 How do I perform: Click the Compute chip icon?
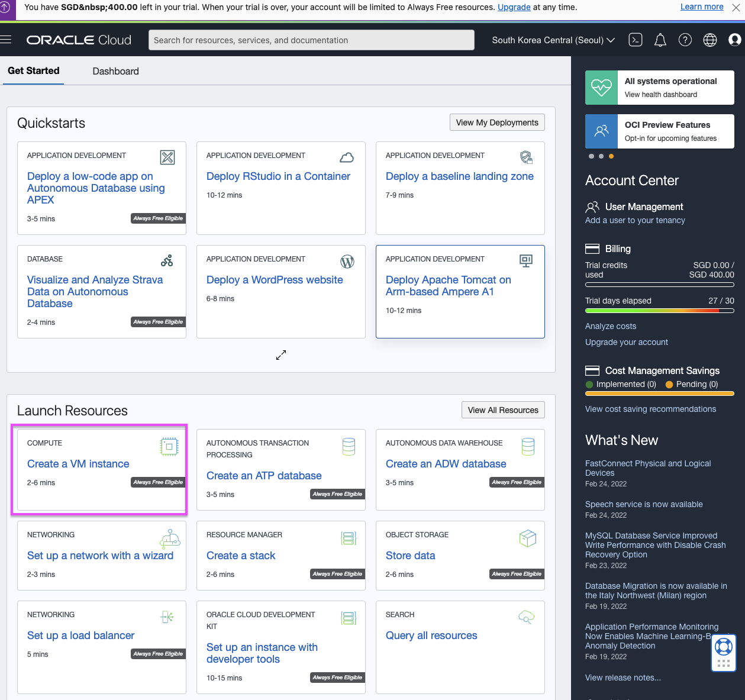coord(169,447)
